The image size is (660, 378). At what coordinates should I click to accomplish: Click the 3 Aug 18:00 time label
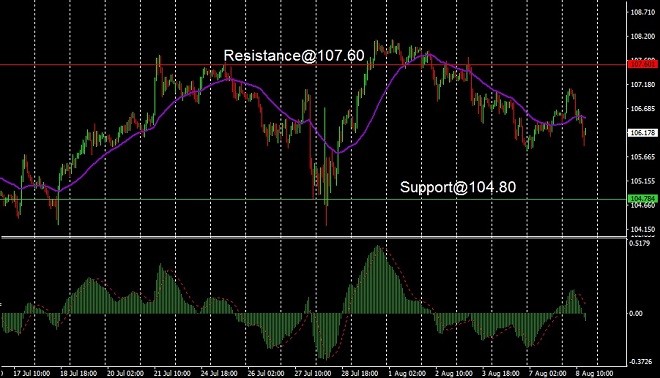click(500, 373)
